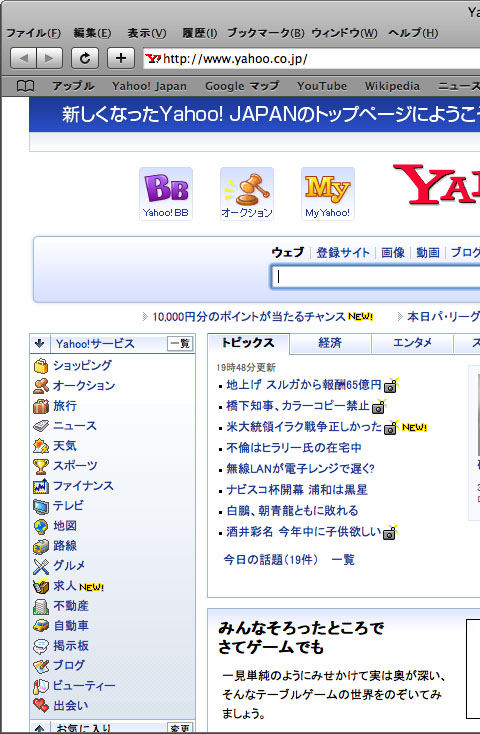480x734 pixels.
Task: Click the 出会い hearts icon
Action: pos(41,705)
